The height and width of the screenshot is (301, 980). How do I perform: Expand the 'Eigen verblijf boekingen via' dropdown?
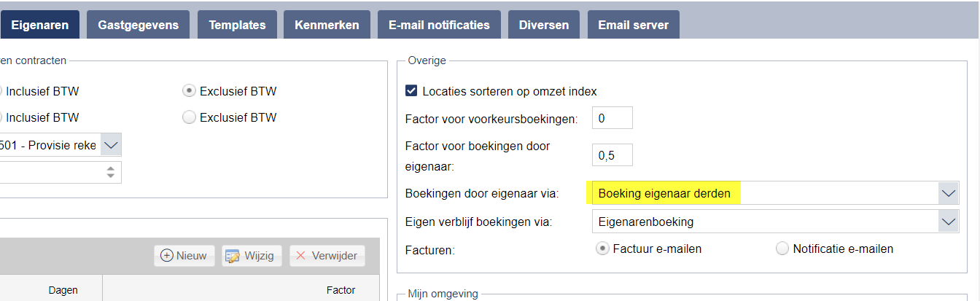click(948, 221)
